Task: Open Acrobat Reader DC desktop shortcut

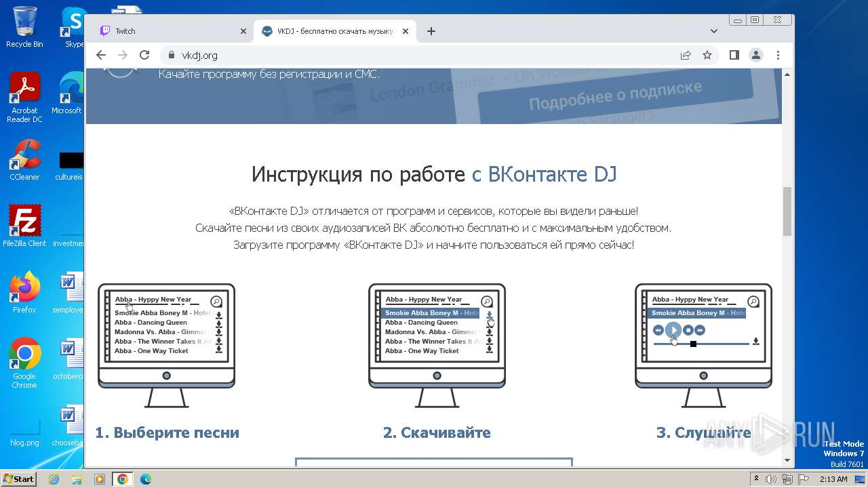Action: (x=24, y=98)
